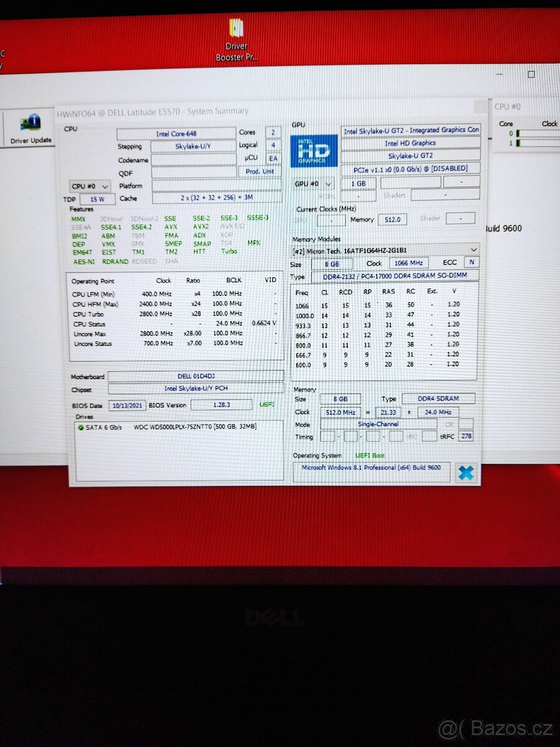
Task: Toggle the Turbo feature flag
Action: 228,251
